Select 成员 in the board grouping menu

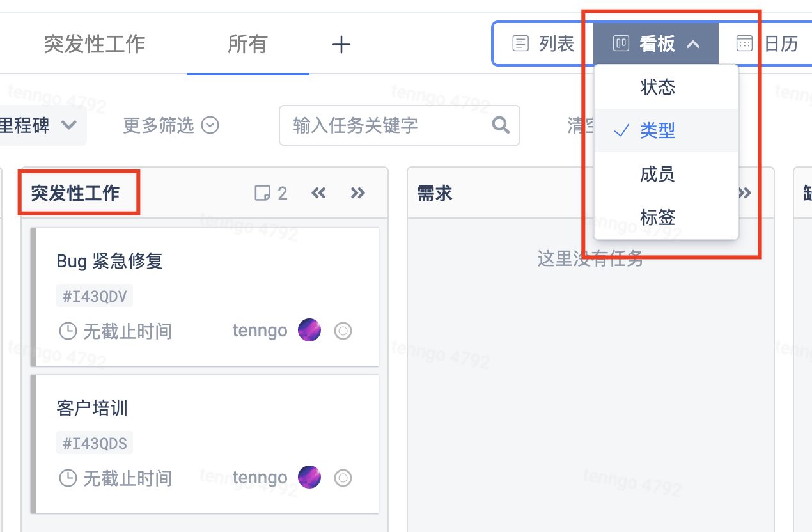[x=657, y=174]
